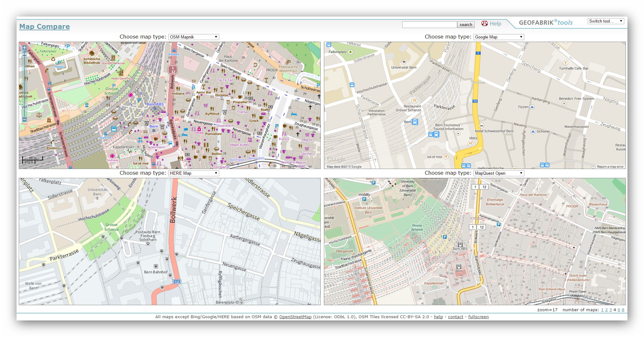Click the Universität Bern graduation cap icon

[404, 62]
